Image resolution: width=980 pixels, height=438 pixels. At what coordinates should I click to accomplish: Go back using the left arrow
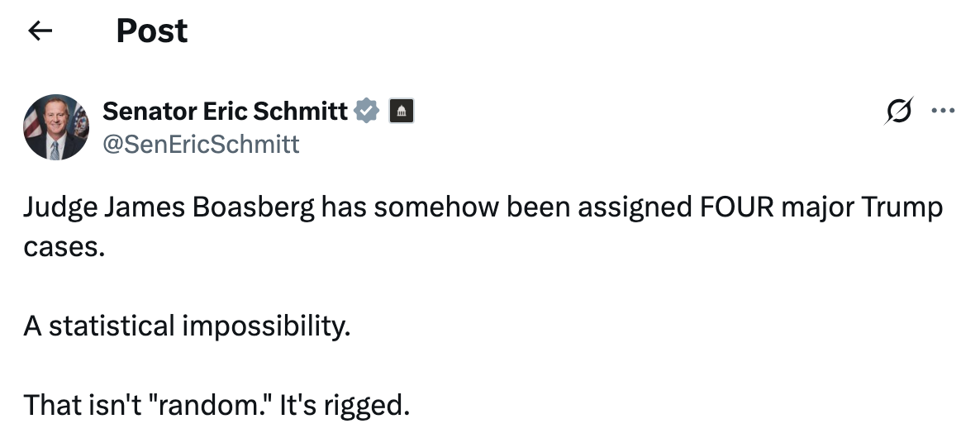tap(40, 31)
